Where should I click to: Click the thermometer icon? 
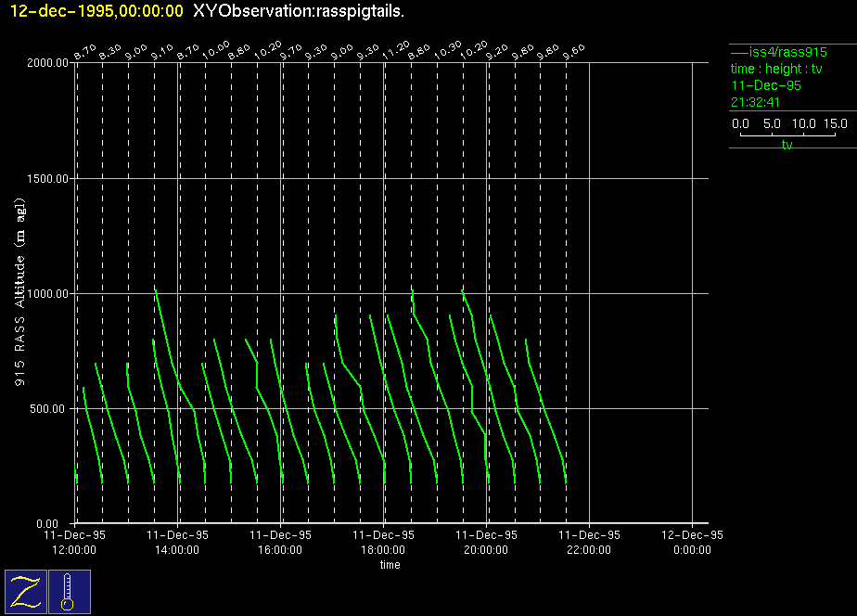tap(69, 591)
